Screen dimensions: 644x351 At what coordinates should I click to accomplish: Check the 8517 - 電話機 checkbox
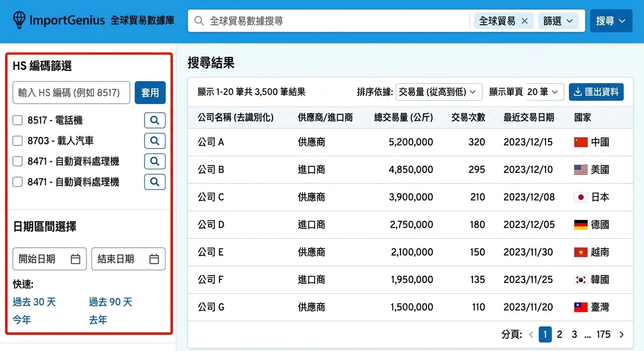point(17,120)
